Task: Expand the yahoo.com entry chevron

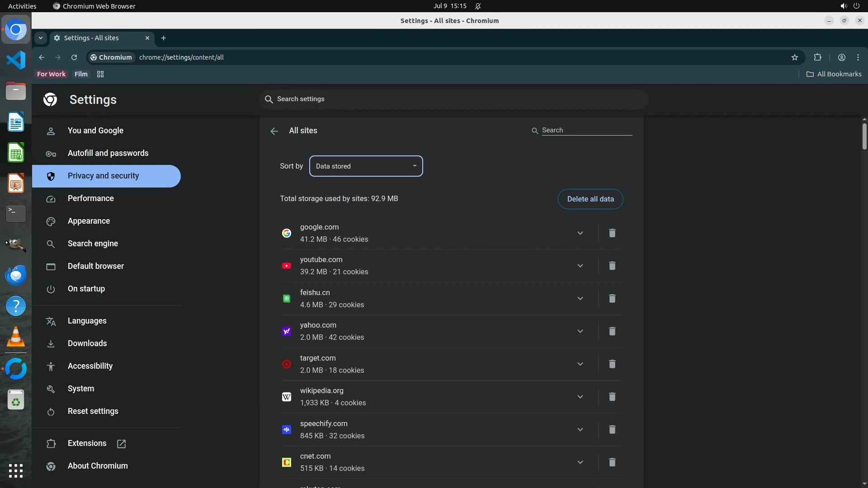Action: 580,331
